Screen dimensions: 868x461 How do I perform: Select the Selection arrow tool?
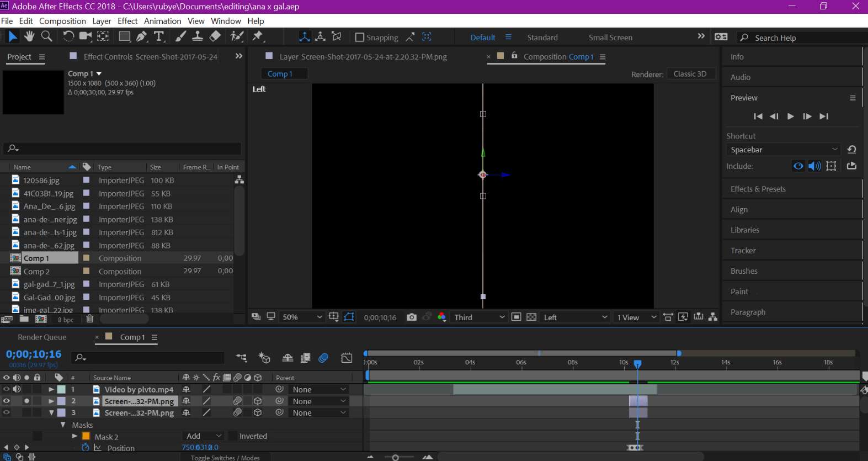pyautogui.click(x=13, y=36)
